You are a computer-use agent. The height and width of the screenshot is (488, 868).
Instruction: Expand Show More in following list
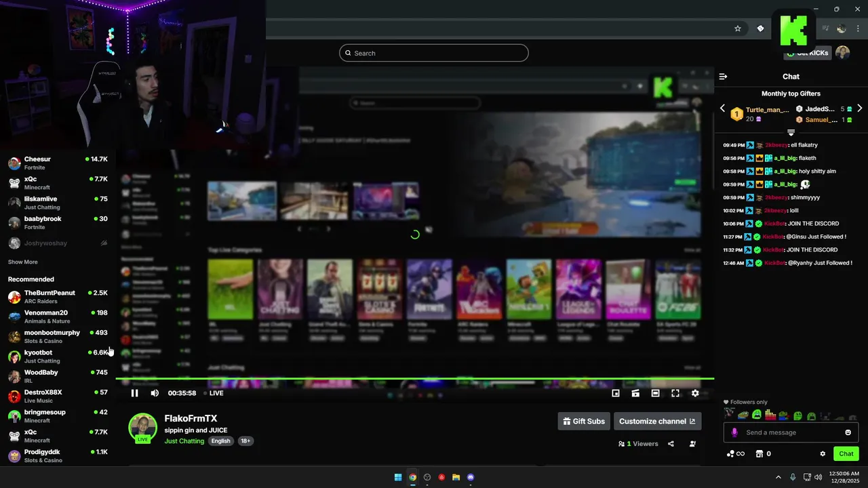[23, 262]
